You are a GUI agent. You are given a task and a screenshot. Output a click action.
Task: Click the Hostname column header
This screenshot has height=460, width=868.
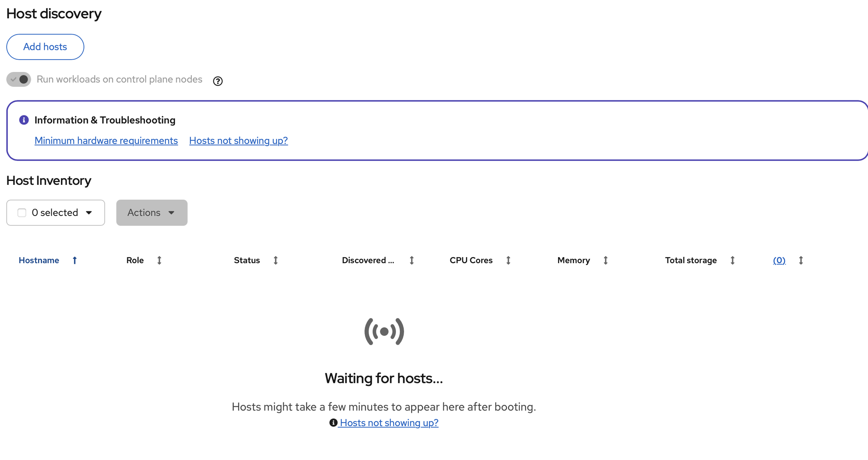click(x=39, y=260)
